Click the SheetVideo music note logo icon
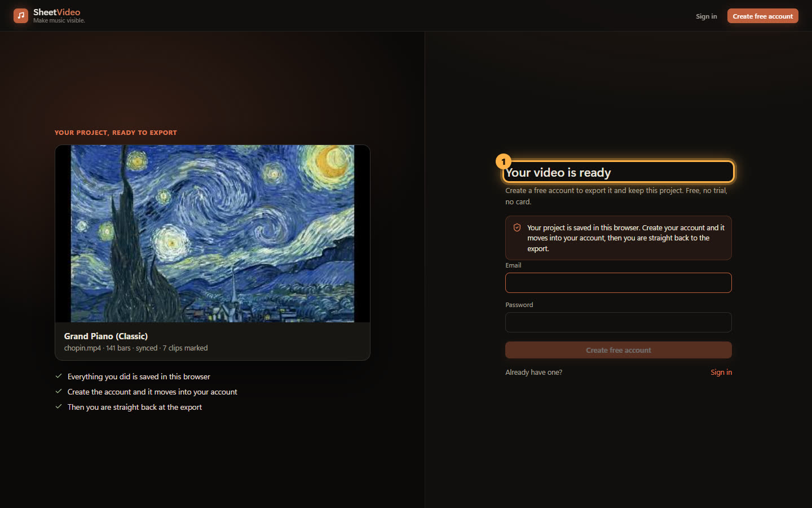 point(21,16)
